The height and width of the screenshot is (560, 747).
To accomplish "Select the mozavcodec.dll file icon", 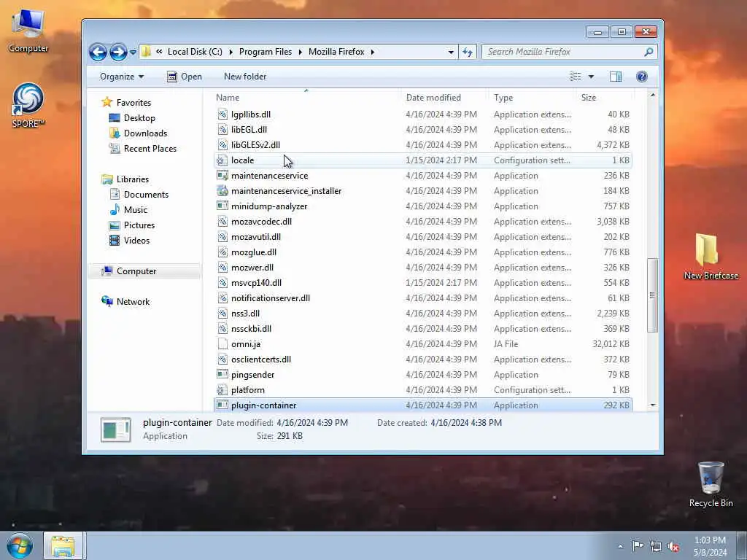I will click(222, 222).
